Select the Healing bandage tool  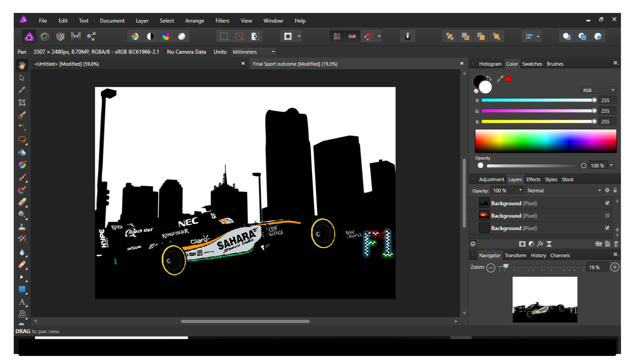pyautogui.click(x=22, y=264)
